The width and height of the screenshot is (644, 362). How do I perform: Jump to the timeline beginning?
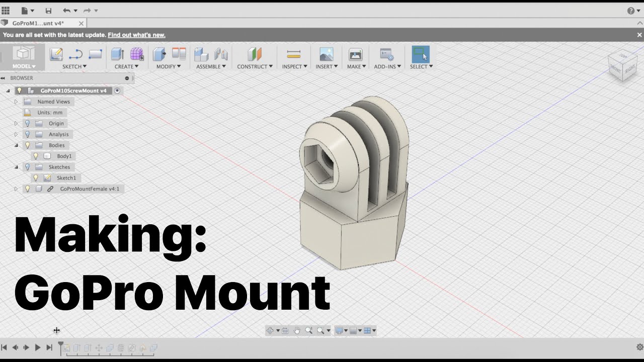(x=4, y=347)
